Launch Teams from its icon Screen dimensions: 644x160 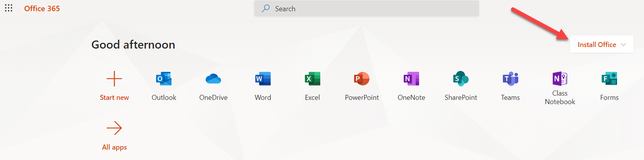click(511, 79)
